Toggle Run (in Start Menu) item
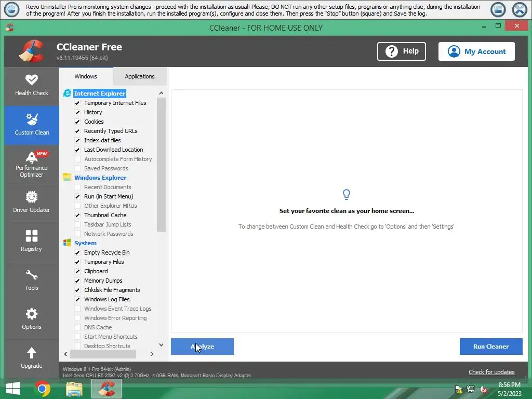This screenshot has width=532, height=399. tap(77, 196)
